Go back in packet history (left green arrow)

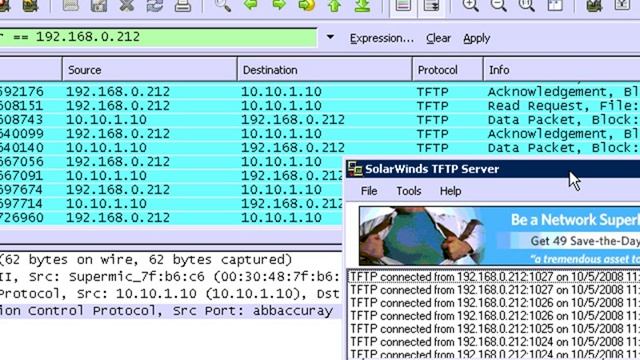(251, 5)
